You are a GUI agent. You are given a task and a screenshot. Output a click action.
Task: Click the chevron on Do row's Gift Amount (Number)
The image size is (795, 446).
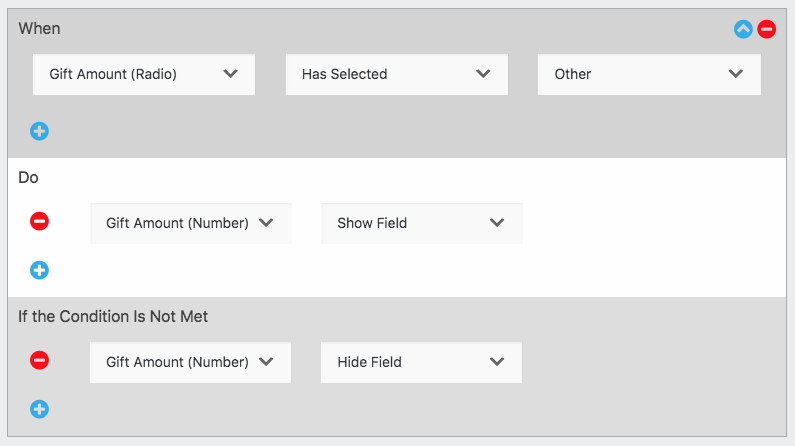(266, 223)
